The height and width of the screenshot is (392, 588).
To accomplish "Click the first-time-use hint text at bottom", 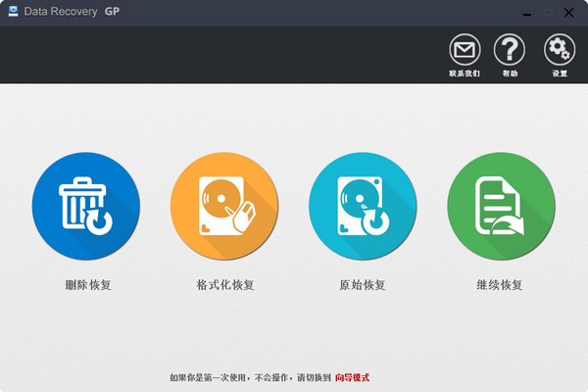I will click(250, 377).
